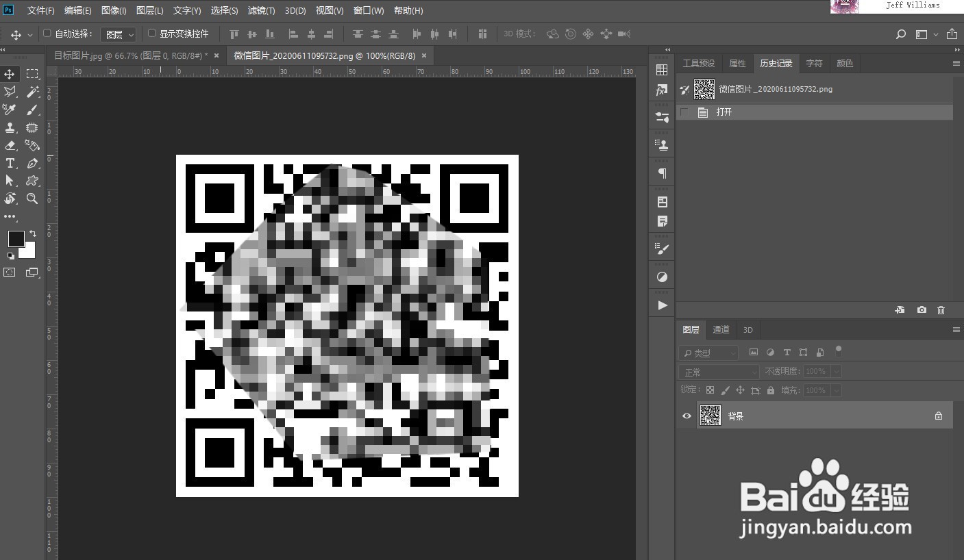The height and width of the screenshot is (560, 964).
Task: Open the 图层 auto-select dropdown
Action: pos(119,34)
